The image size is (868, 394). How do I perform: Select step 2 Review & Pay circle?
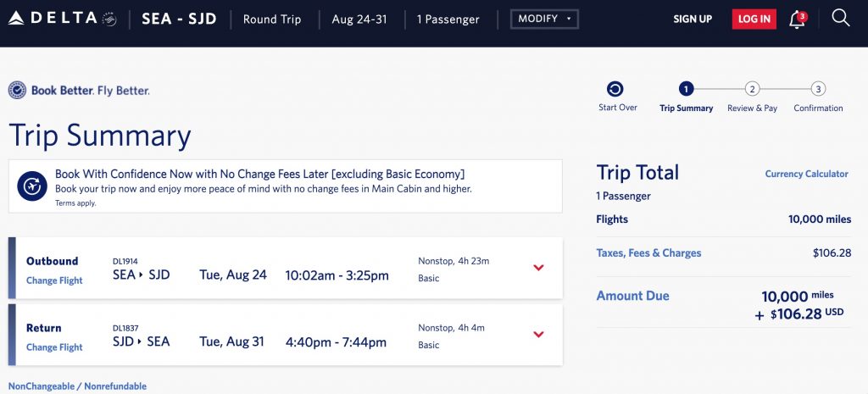click(752, 89)
